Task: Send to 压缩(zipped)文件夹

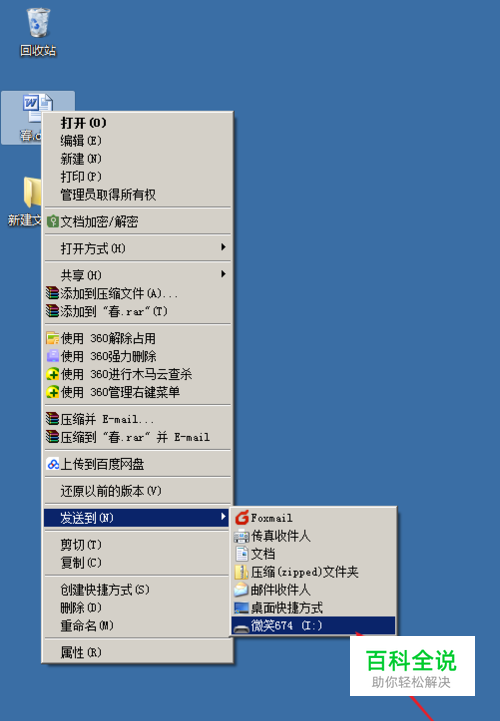Action: tap(313, 572)
